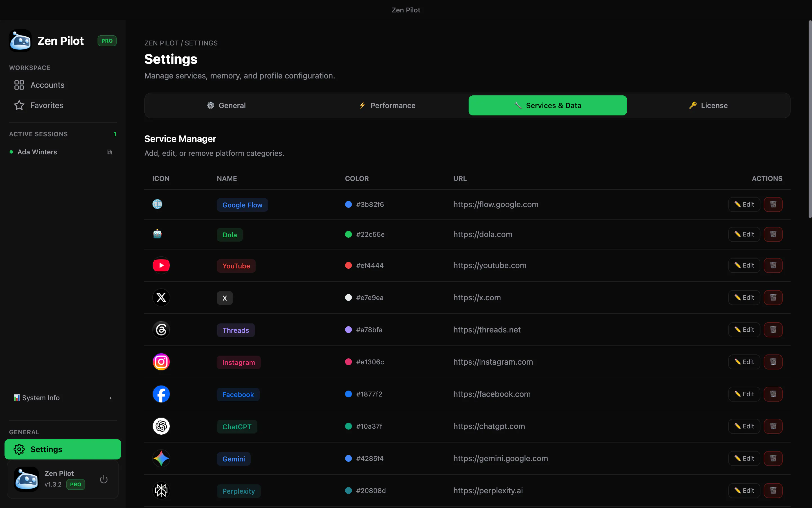Edit the YouTube service
This screenshot has height=508, width=812.
tap(744, 265)
